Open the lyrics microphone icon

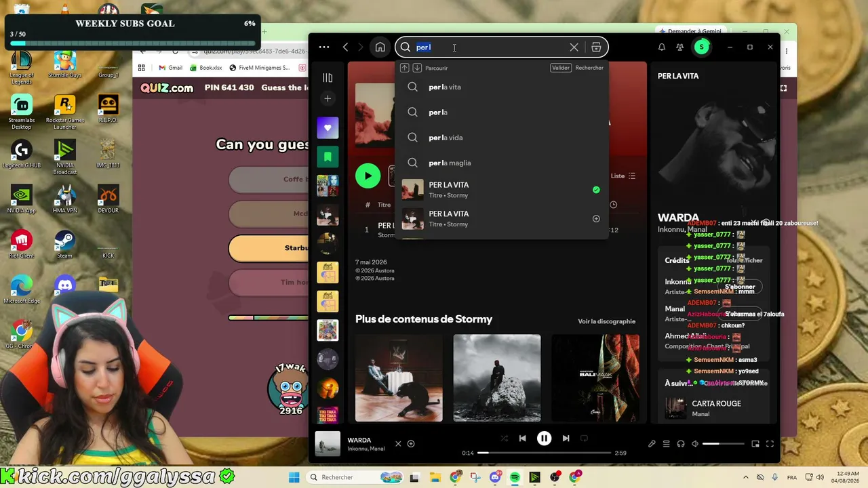(x=652, y=444)
